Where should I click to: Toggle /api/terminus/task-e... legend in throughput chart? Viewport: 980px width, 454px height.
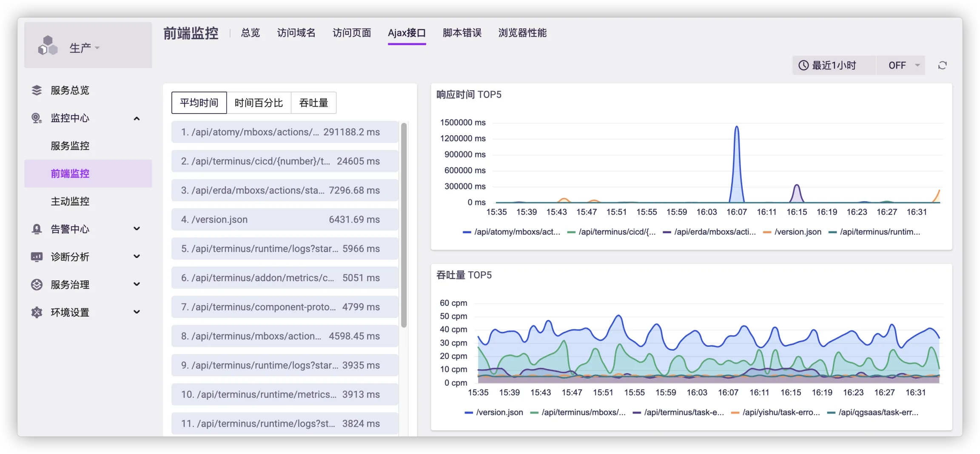[x=678, y=412]
